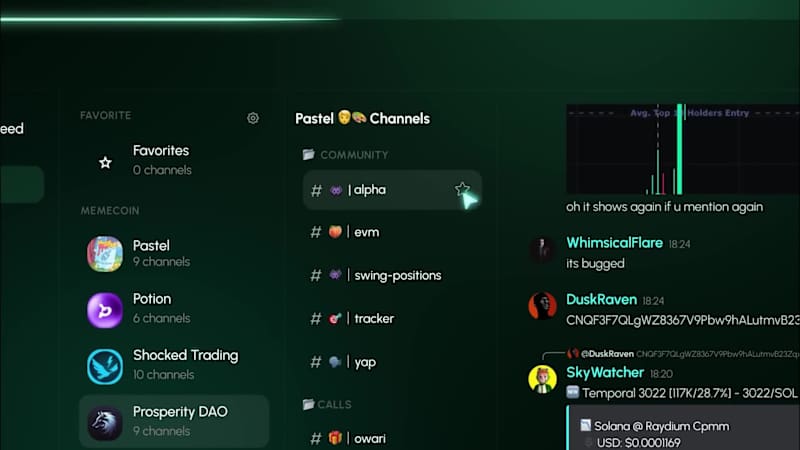Viewport: 800px width, 450px height.
Task: Switch to the yap channel
Action: point(392,362)
